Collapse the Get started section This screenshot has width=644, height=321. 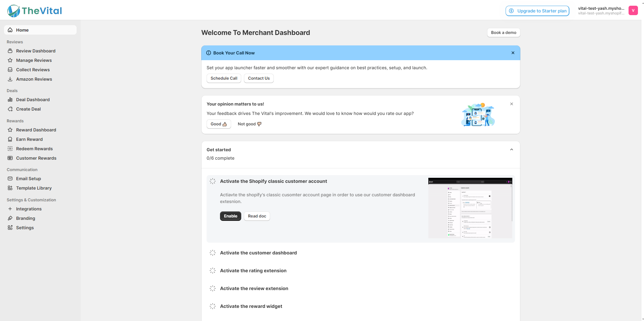click(x=511, y=150)
